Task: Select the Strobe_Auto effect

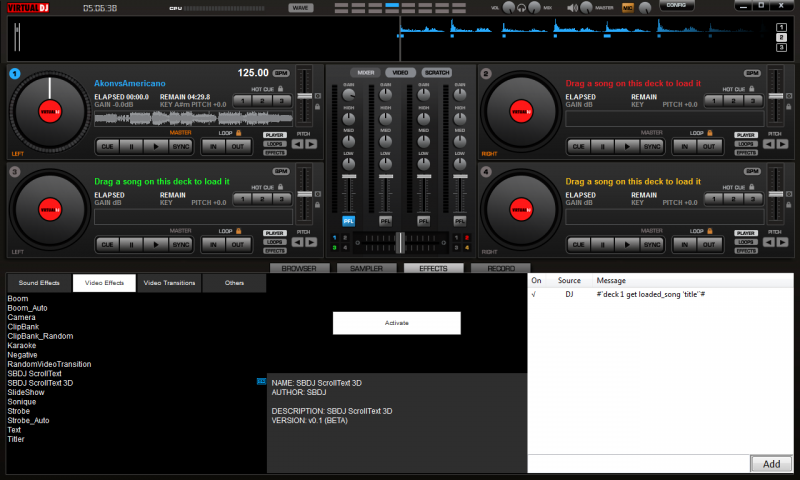Action: point(29,421)
